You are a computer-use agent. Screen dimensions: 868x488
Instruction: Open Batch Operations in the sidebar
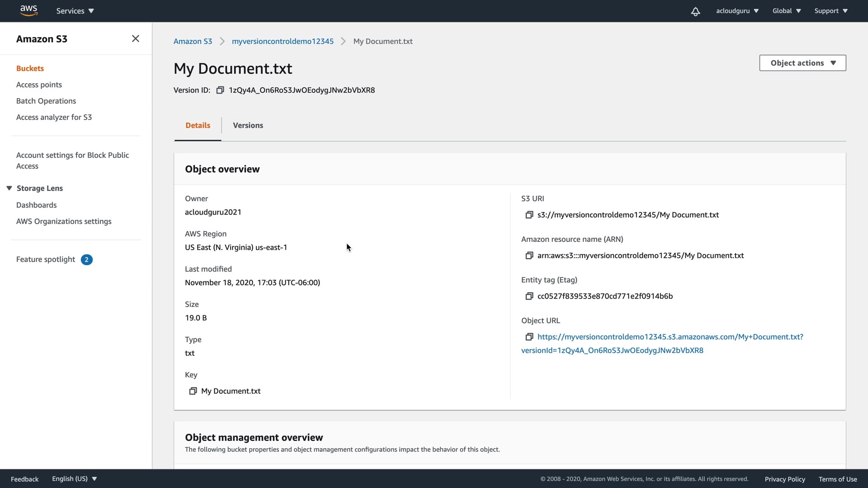tap(46, 101)
